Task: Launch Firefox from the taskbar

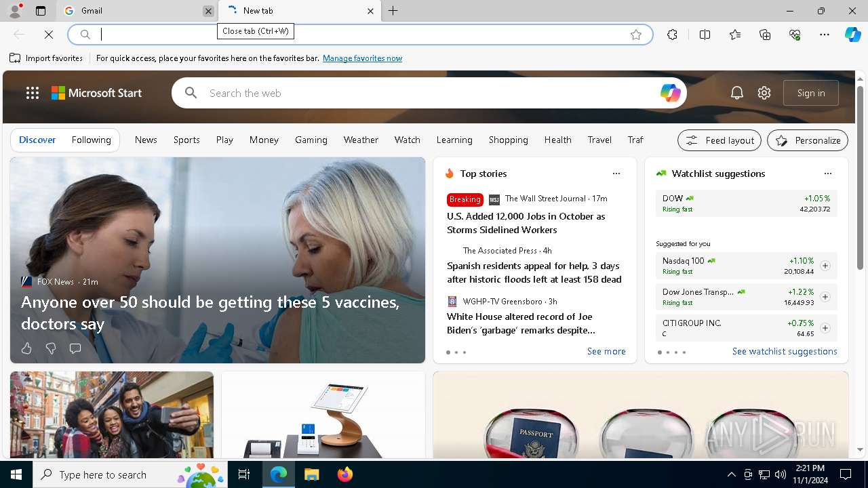Action: coord(345,474)
